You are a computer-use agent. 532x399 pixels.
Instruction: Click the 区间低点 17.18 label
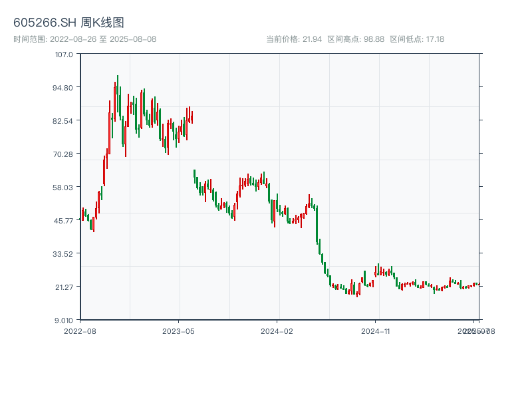(x=417, y=39)
